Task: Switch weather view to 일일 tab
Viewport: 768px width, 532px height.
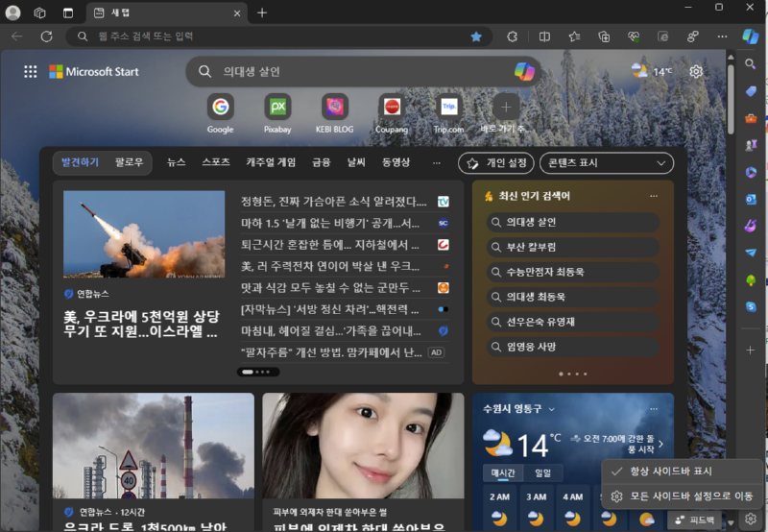Action: 542,472
